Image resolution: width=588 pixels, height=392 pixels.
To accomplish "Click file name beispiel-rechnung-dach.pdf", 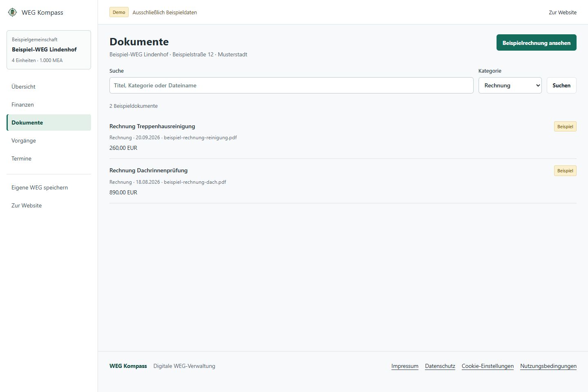I will (x=195, y=182).
